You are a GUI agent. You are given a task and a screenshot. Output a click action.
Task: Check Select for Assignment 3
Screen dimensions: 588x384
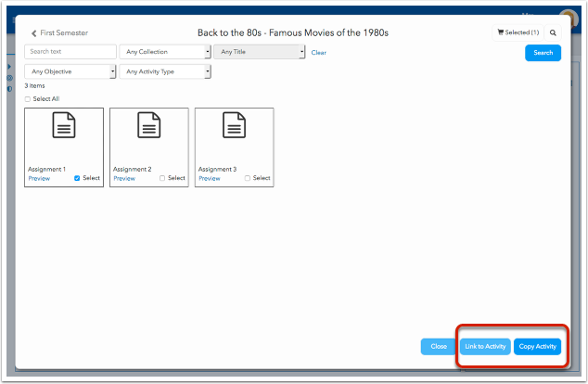248,178
